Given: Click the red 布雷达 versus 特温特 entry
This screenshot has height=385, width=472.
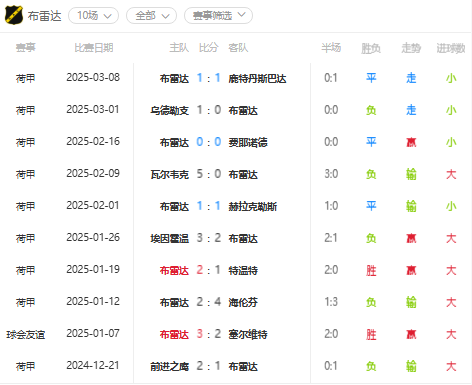Looking at the screenshot, I should 174,271.
